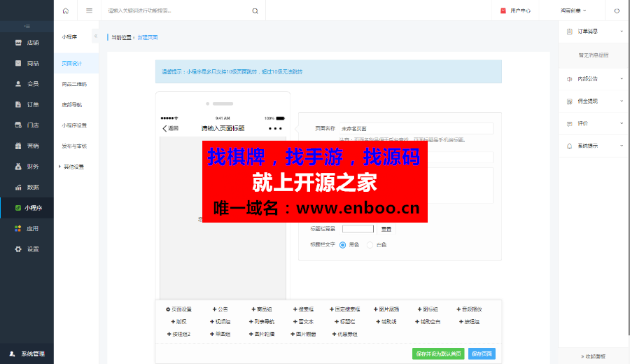Click the hamburger menu icon in top bar
Image resolution: width=630 pixels, height=364 pixels.
(89, 10)
